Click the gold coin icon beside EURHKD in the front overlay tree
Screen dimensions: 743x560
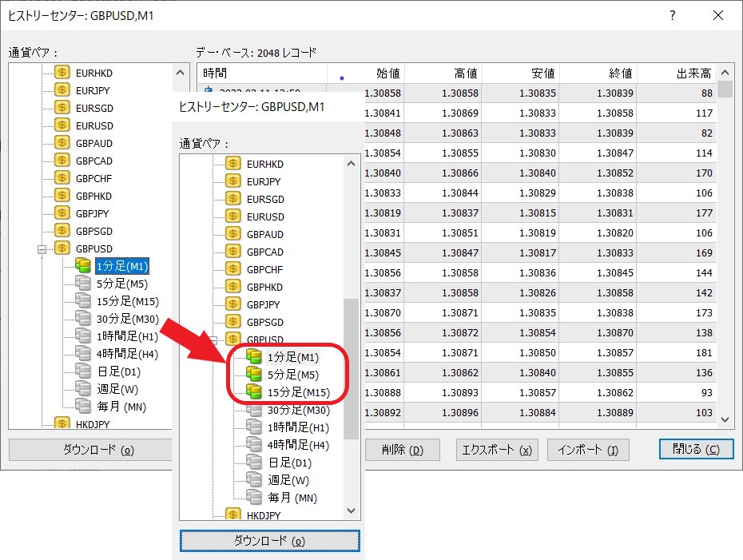[x=233, y=164]
